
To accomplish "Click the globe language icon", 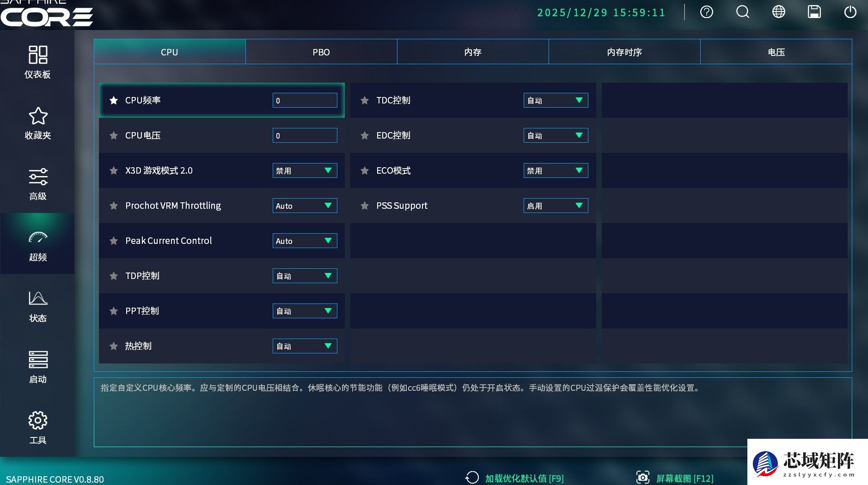I will [x=778, y=12].
